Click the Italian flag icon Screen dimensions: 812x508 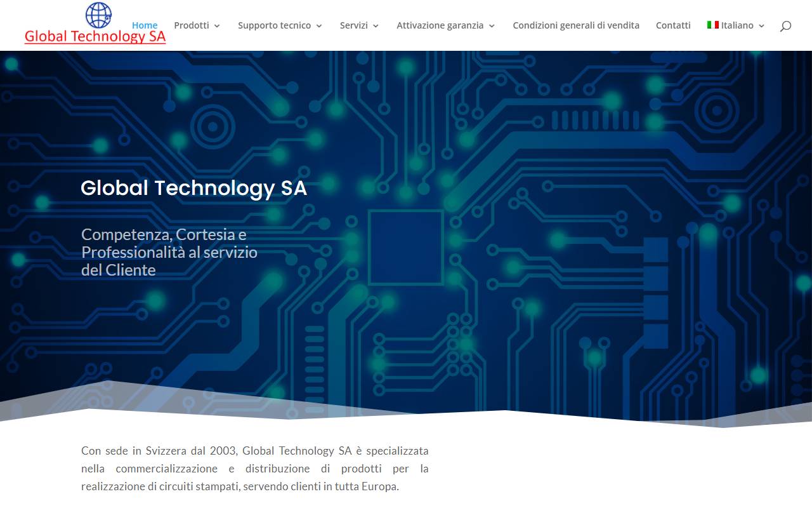713,25
